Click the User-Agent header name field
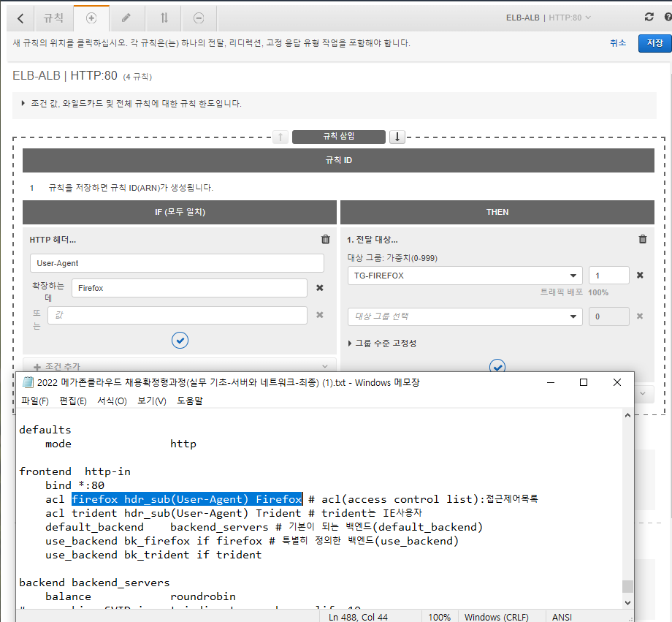The width and height of the screenshot is (672, 622). (177, 263)
